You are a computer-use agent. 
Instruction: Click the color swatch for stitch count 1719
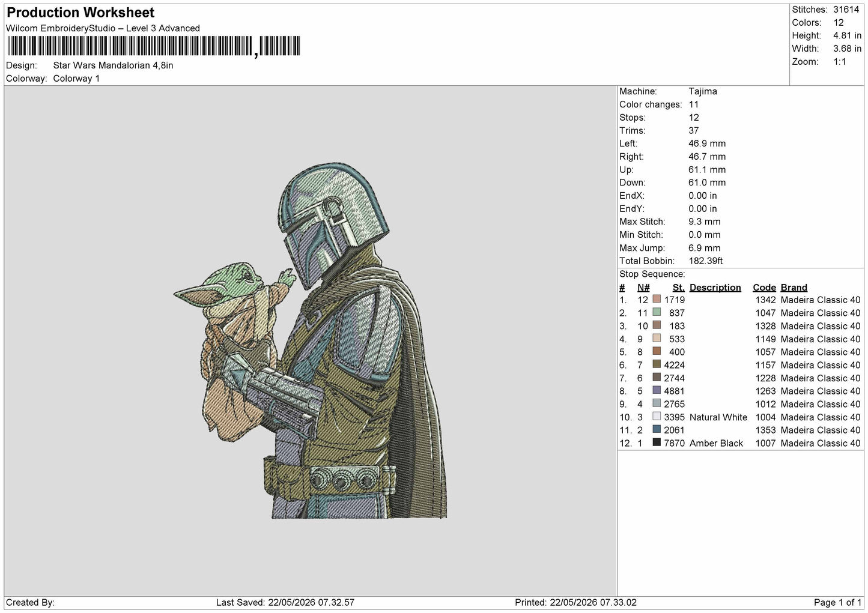click(x=657, y=299)
